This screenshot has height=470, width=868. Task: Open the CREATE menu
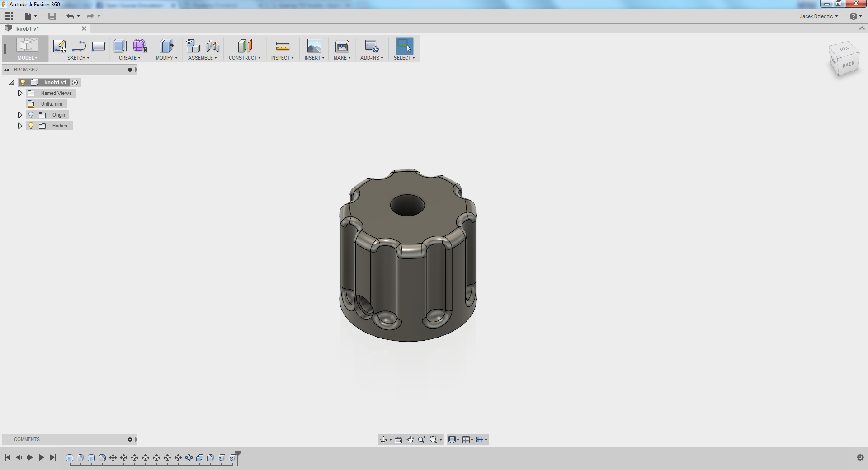(x=130, y=58)
